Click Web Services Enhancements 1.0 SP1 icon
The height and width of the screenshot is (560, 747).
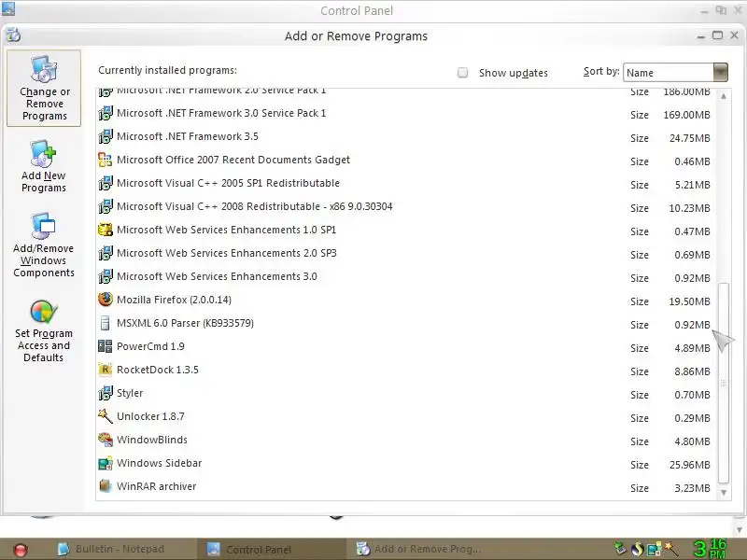106,230
